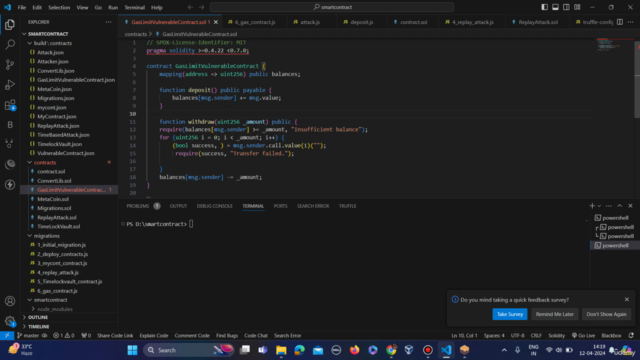Open the Run and Debug view
640x360 pixels.
tap(10, 85)
